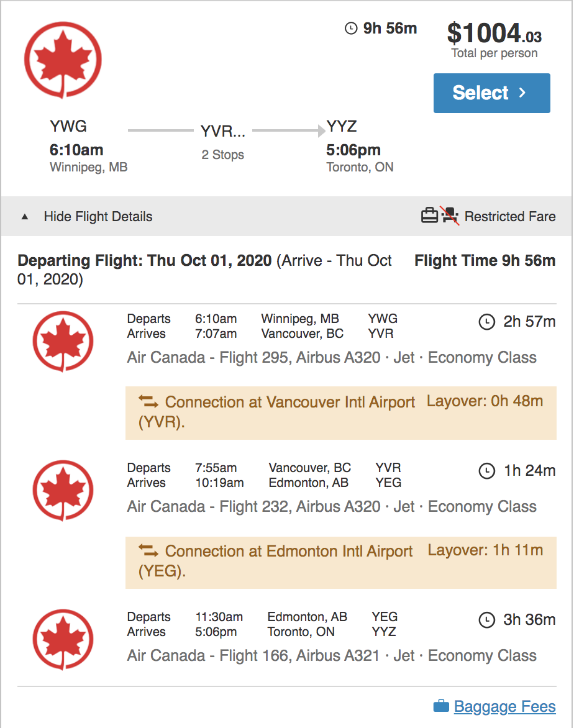Image resolution: width=574 pixels, height=728 pixels.
Task: Click the Hide Flight Details text
Action: pyautogui.click(x=98, y=217)
